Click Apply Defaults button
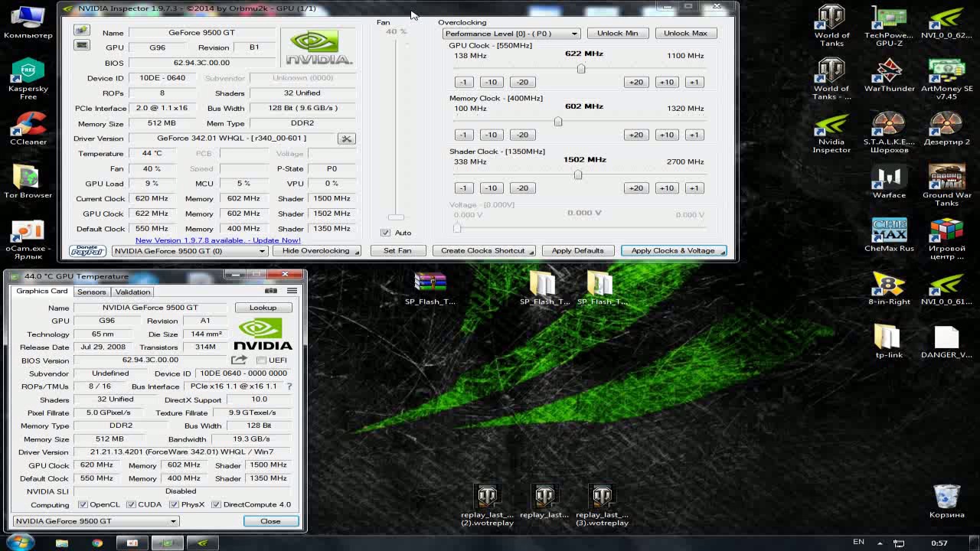This screenshot has width=980, height=551. [x=577, y=251]
